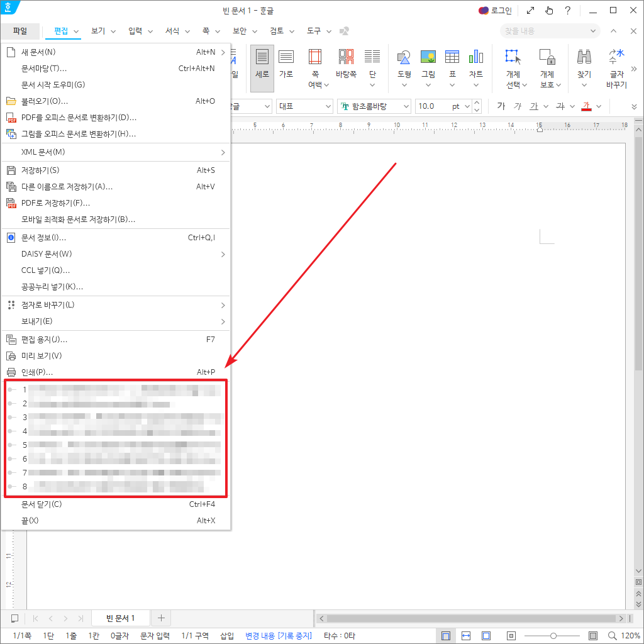Choose 끝(X) to exit
Screen dimensions: 644x644
pyautogui.click(x=116, y=520)
